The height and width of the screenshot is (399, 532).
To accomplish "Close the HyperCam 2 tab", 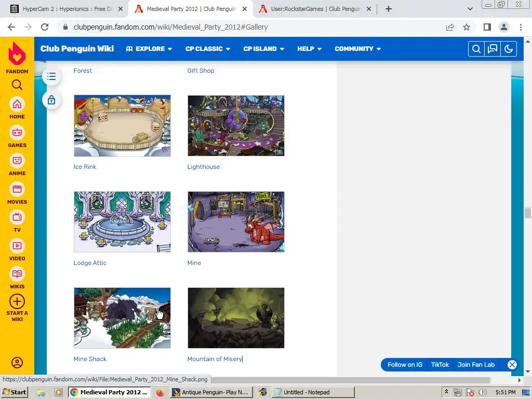I will [121, 9].
